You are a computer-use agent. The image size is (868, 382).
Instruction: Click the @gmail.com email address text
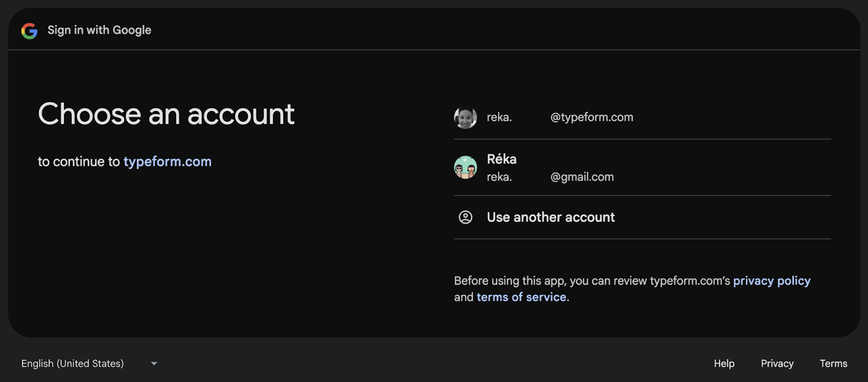point(582,177)
